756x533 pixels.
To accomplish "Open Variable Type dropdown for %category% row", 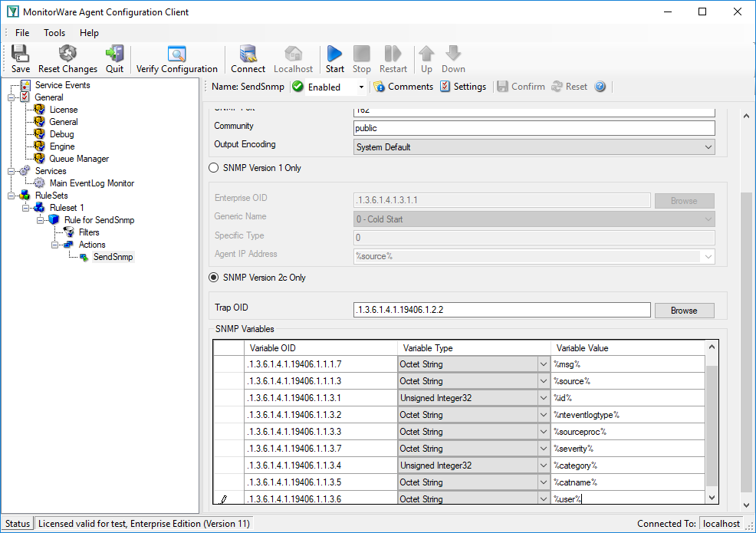I will 544,466.
